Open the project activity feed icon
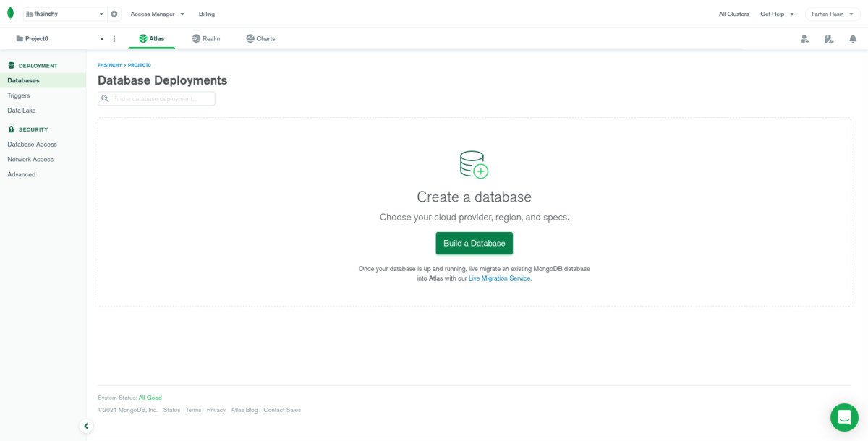 (829, 39)
